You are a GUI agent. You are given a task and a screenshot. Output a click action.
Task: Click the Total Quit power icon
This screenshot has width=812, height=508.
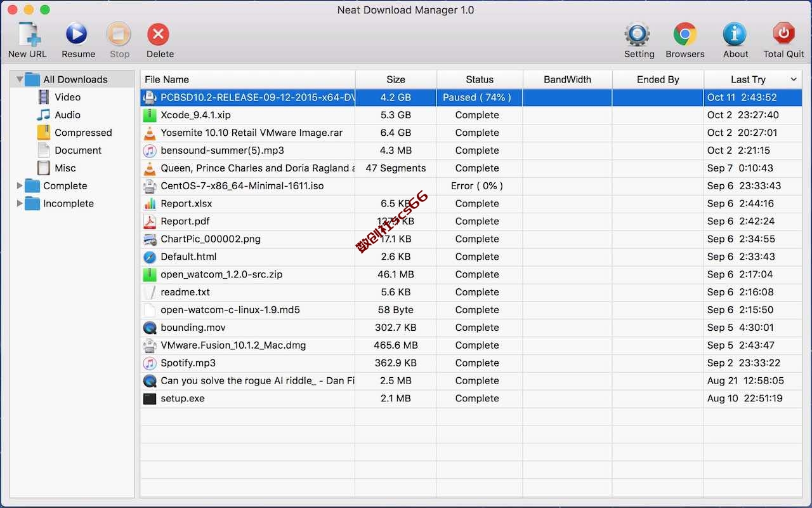[784, 34]
